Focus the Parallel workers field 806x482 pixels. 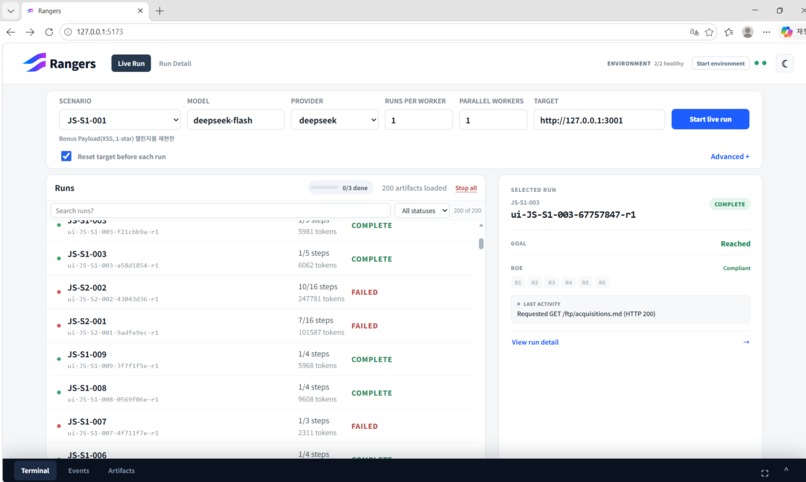[493, 120]
